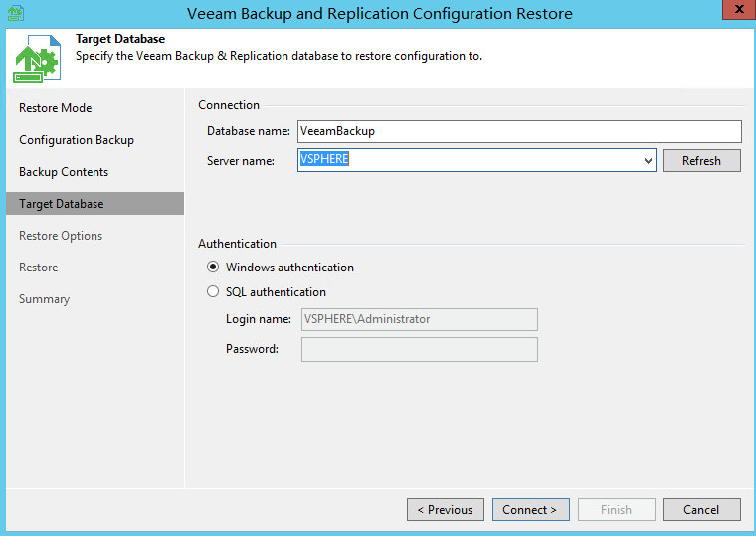The image size is (756, 536).
Task: Click the Password label
Action: point(252,349)
